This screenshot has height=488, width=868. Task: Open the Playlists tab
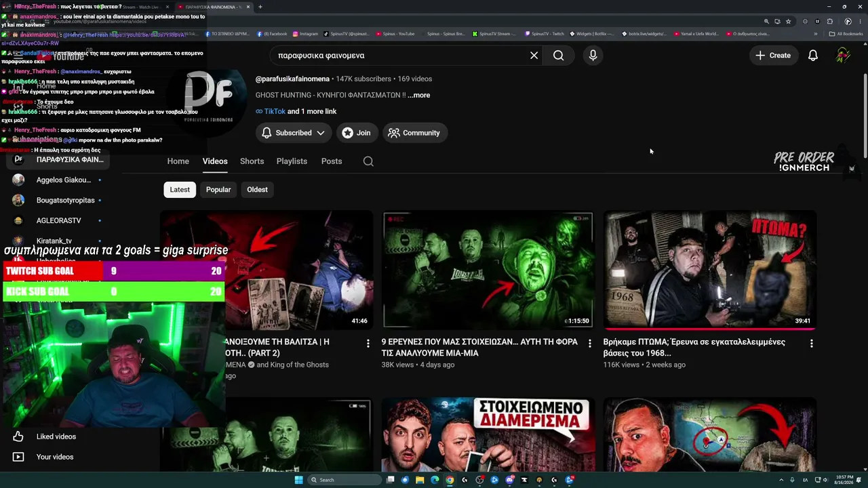click(x=292, y=161)
